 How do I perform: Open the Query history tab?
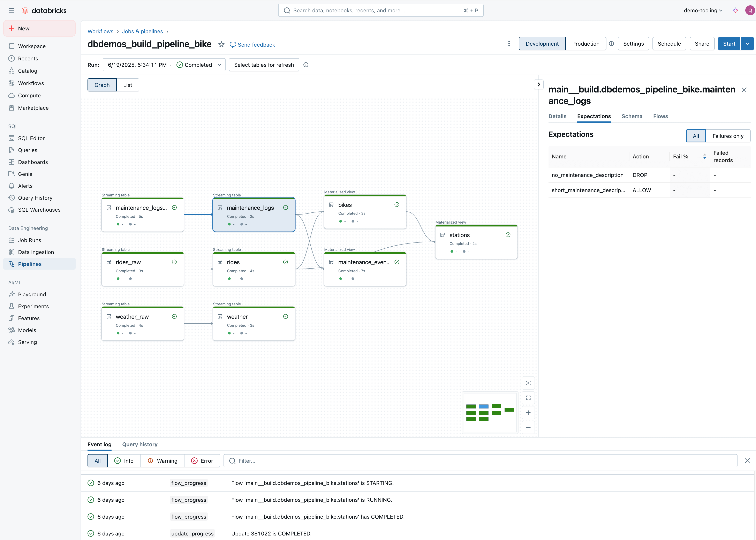coord(140,444)
